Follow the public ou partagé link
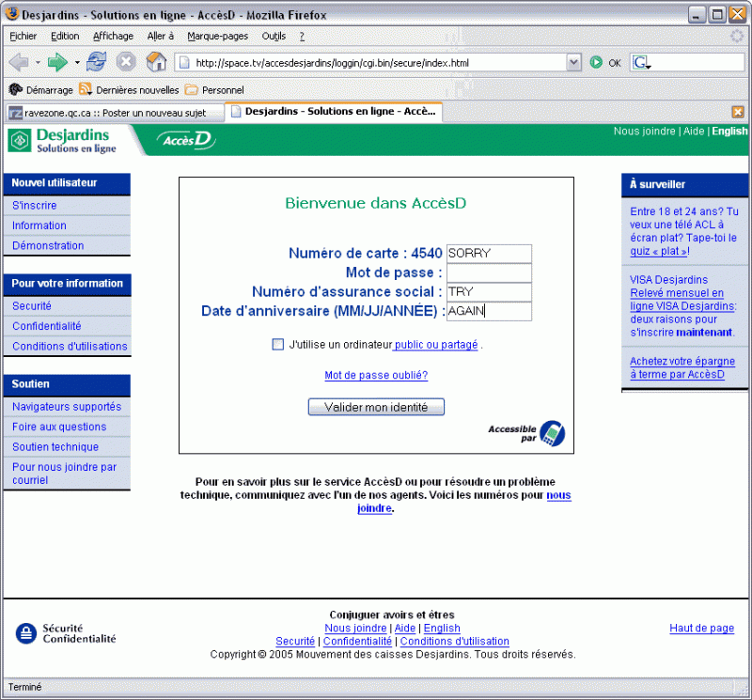Image resolution: width=752 pixels, height=700 pixels. [x=436, y=345]
